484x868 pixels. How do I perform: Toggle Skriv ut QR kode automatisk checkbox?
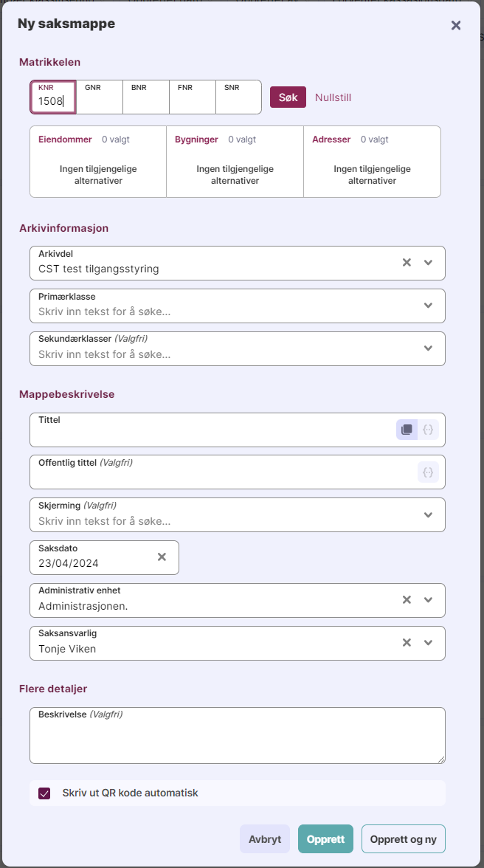tap(44, 793)
